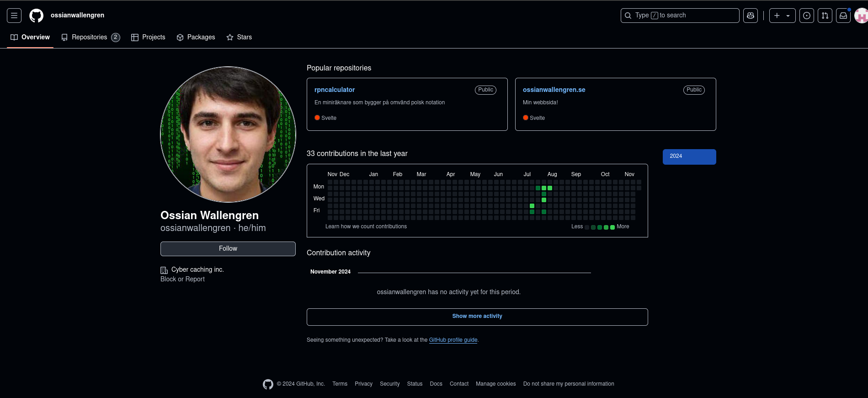The width and height of the screenshot is (868, 398).
Task: View the profile avatar picture
Action: 228,134
